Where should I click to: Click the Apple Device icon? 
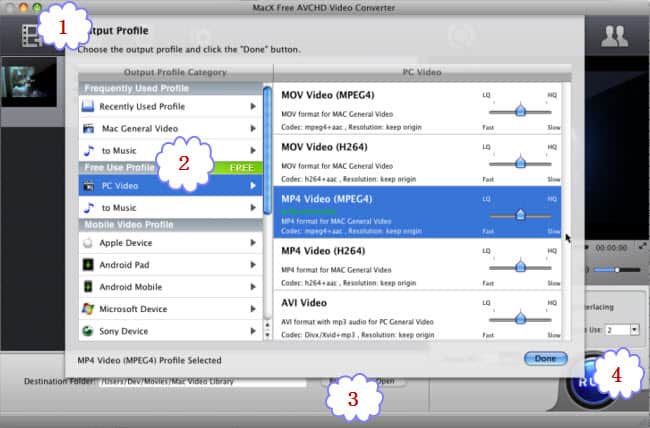point(87,243)
